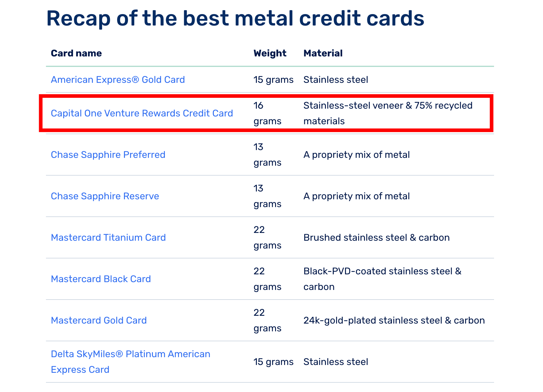Click the "Recap of the best metal credit cards" heading
This screenshot has width=543, height=392.
(235, 18)
